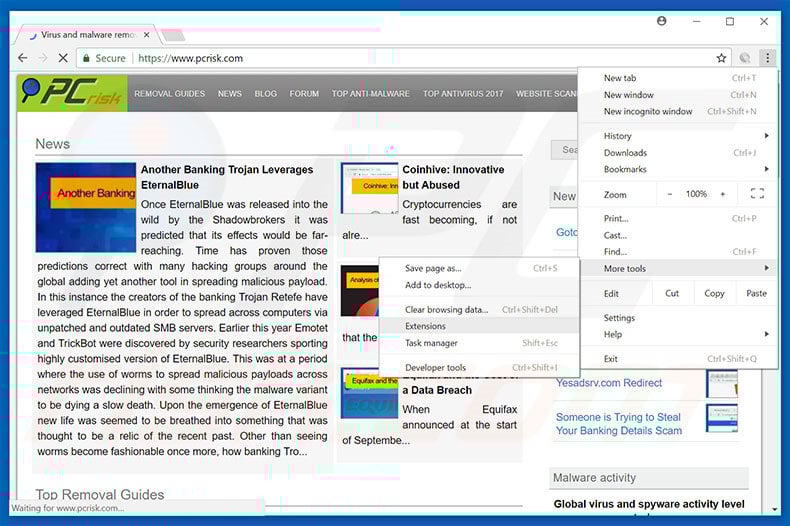Open TOP ANTIVIRUS 2017 navigation link
The height and width of the screenshot is (526, 790).
point(463,94)
